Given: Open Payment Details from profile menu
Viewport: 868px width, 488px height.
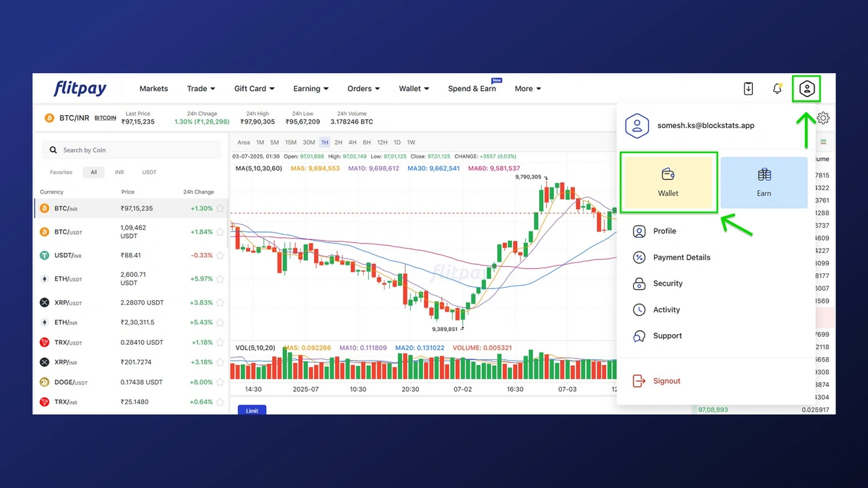Looking at the screenshot, I should [x=681, y=257].
